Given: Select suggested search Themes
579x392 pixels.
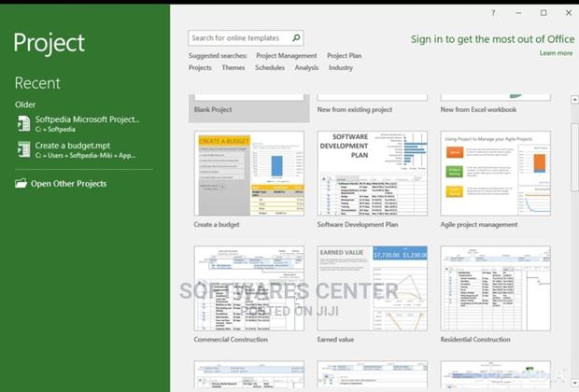Looking at the screenshot, I should (233, 68).
